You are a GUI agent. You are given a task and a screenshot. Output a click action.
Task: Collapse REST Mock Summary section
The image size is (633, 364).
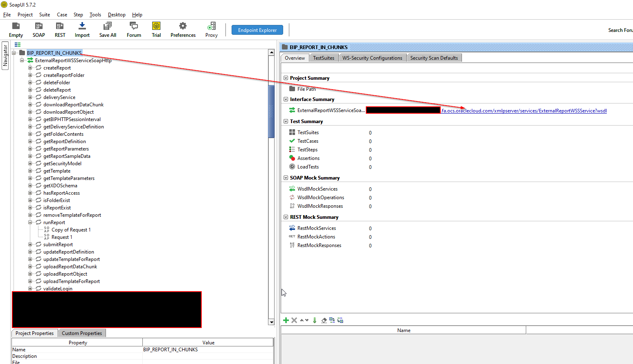click(x=286, y=217)
